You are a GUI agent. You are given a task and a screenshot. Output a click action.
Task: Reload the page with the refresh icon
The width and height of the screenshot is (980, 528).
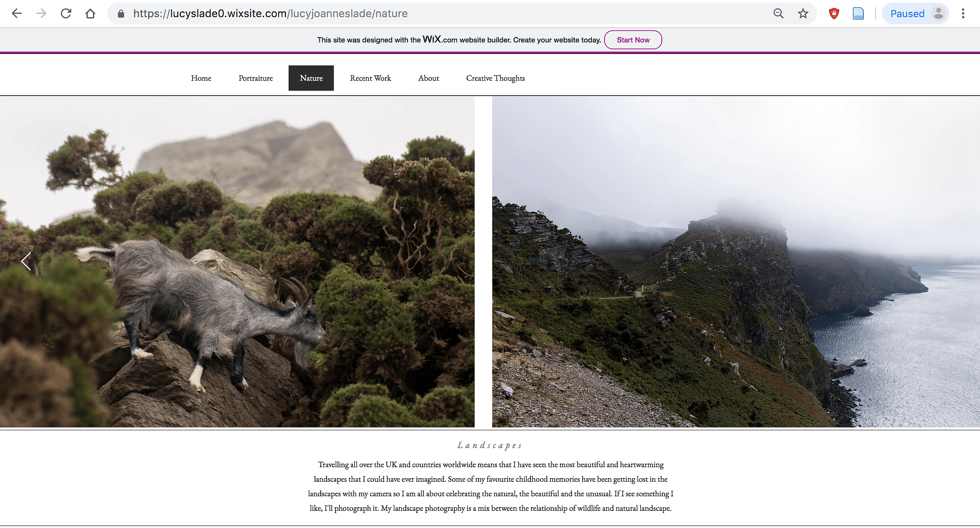[x=66, y=14]
